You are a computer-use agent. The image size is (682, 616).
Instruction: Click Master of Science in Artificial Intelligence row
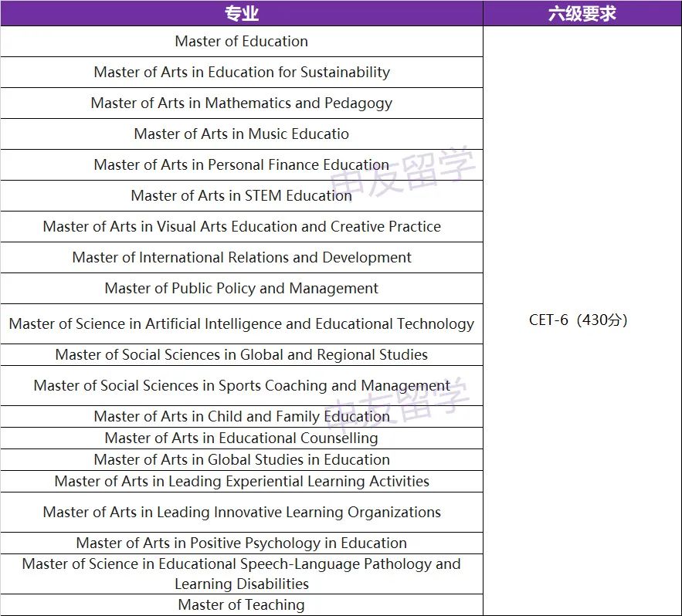point(242,323)
